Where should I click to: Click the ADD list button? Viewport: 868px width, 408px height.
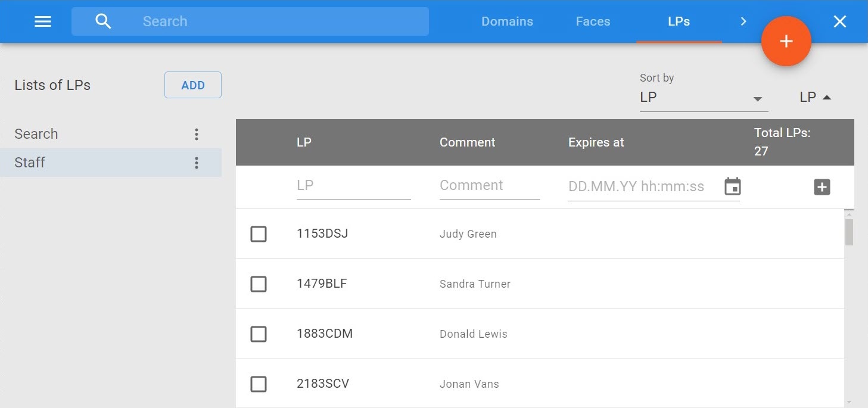point(193,85)
